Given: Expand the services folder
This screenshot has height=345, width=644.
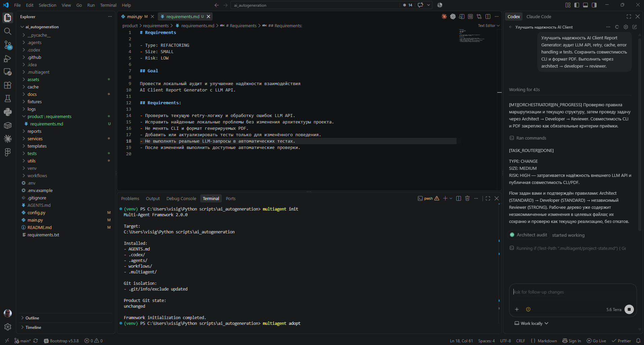Looking at the screenshot, I should pos(35,139).
